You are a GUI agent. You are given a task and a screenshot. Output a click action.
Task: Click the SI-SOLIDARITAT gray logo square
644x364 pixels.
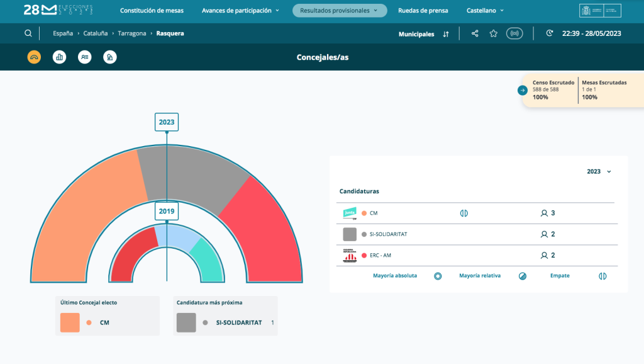[x=350, y=234]
